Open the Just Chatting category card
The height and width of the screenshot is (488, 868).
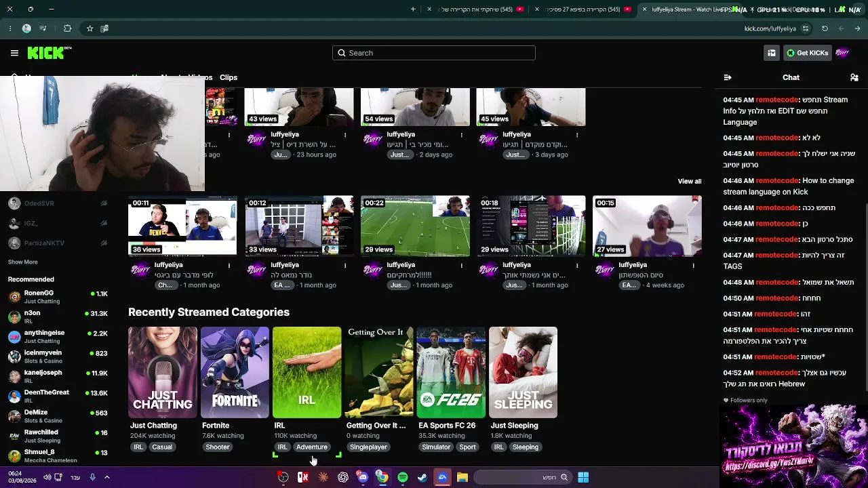pyautogui.click(x=163, y=372)
